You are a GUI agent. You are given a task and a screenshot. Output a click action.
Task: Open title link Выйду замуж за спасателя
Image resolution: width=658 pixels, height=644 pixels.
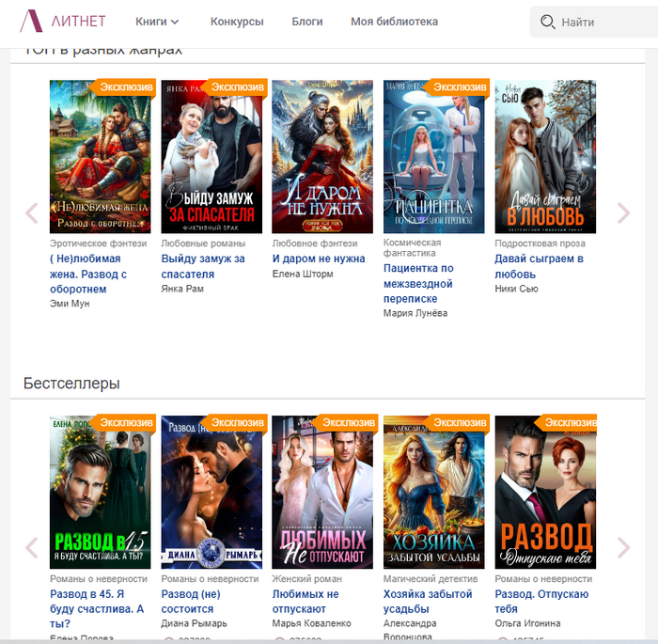tap(203, 266)
